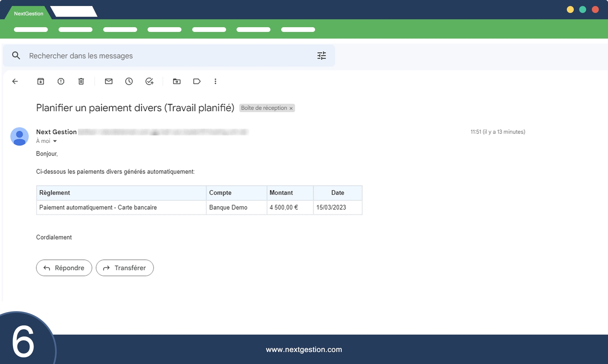Switch to the blank white tab

click(x=74, y=12)
